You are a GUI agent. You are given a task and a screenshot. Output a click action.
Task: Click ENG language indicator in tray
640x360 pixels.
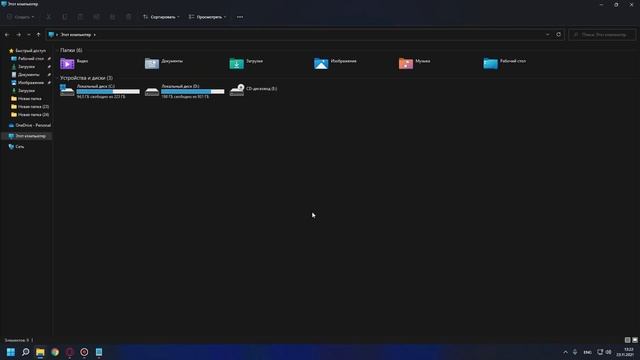click(x=587, y=352)
